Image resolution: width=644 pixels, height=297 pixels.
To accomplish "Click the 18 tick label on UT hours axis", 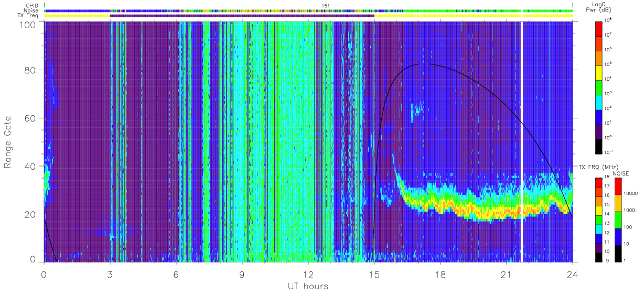I will click(441, 274).
